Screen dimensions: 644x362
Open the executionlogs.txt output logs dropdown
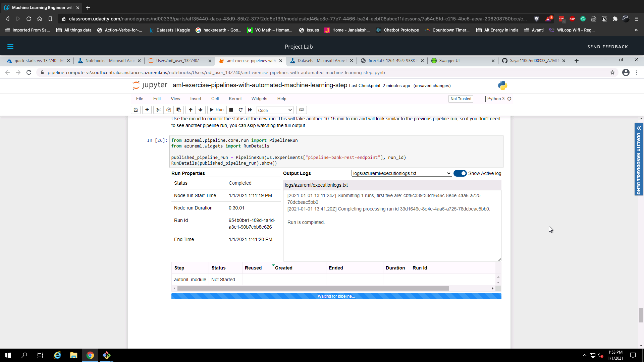coord(401,173)
